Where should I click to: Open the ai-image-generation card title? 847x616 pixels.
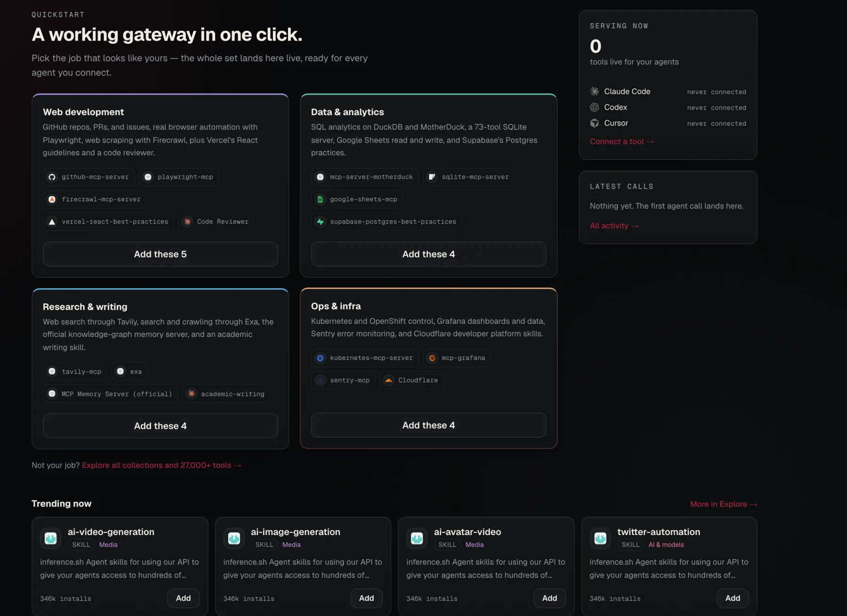pos(296,532)
